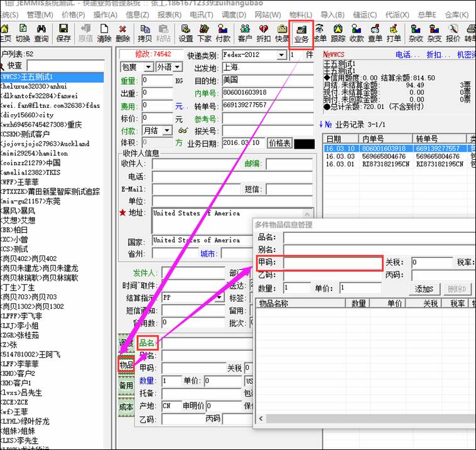Click the 删除 red X icon
The width and height of the screenshot is (476, 450).
click(x=122, y=33)
